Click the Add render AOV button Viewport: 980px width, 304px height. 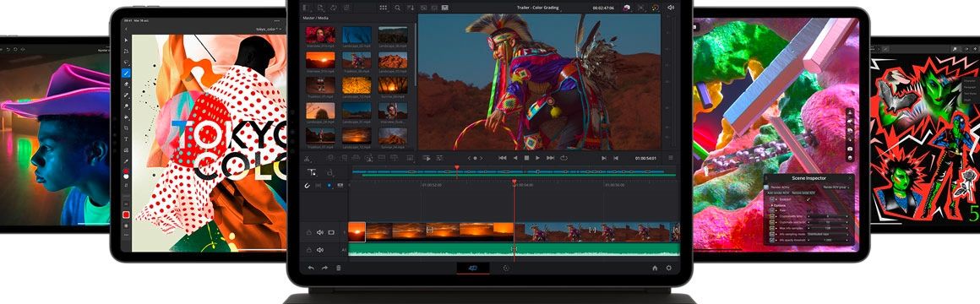779,193
